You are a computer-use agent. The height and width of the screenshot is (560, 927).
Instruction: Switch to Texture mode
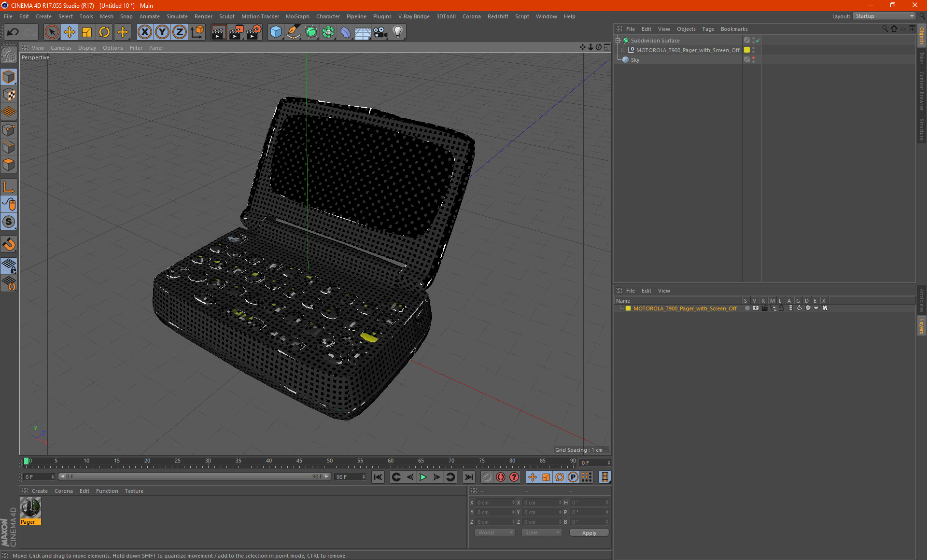pos(9,95)
